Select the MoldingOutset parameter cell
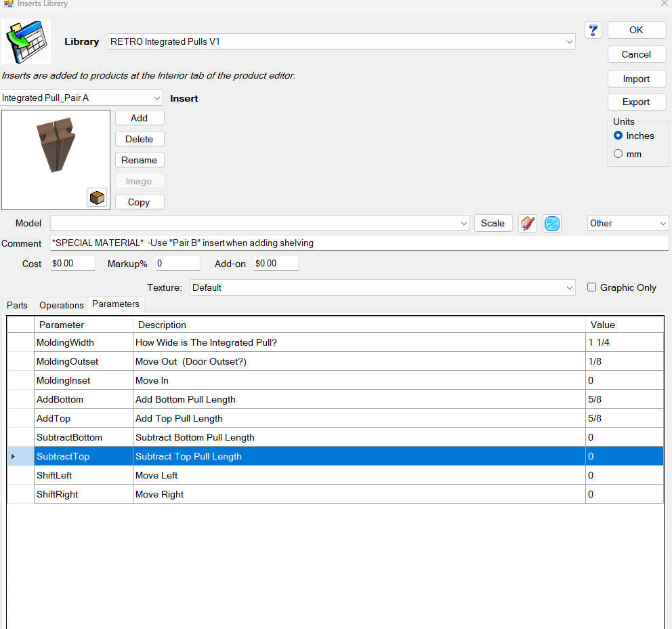This screenshot has width=672, height=629. click(x=83, y=361)
